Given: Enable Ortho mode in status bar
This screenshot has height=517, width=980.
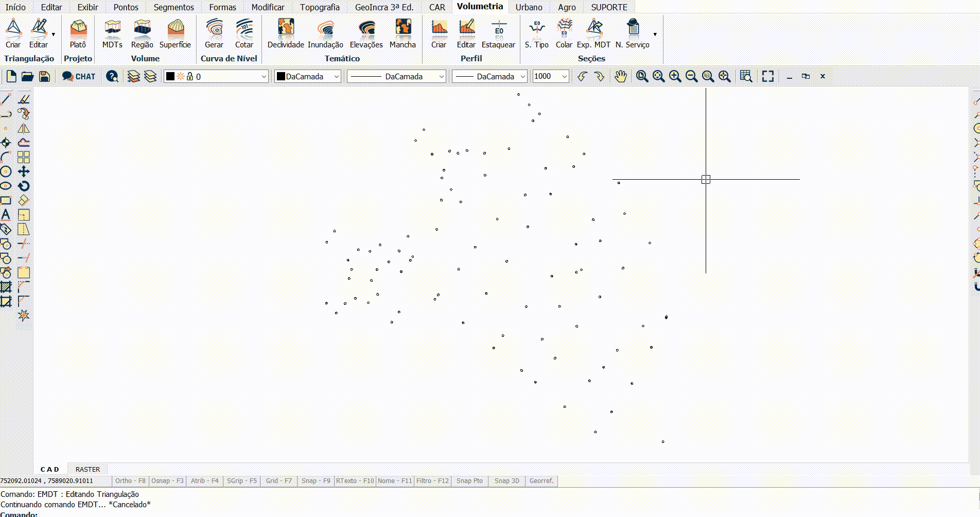Looking at the screenshot, I should tap(130, 480).
